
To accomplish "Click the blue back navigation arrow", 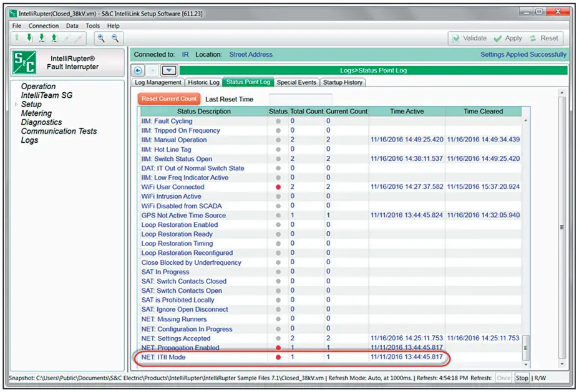I will click(x=139, y=70).
